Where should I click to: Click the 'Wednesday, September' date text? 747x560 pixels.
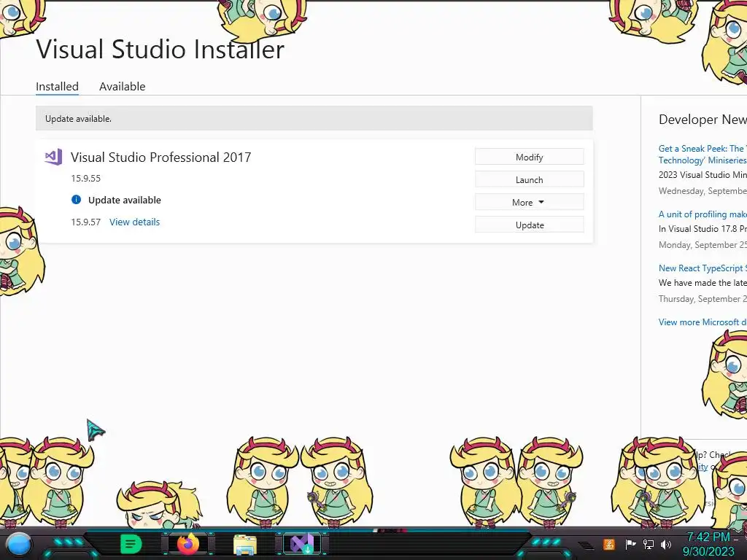point(703,191)
